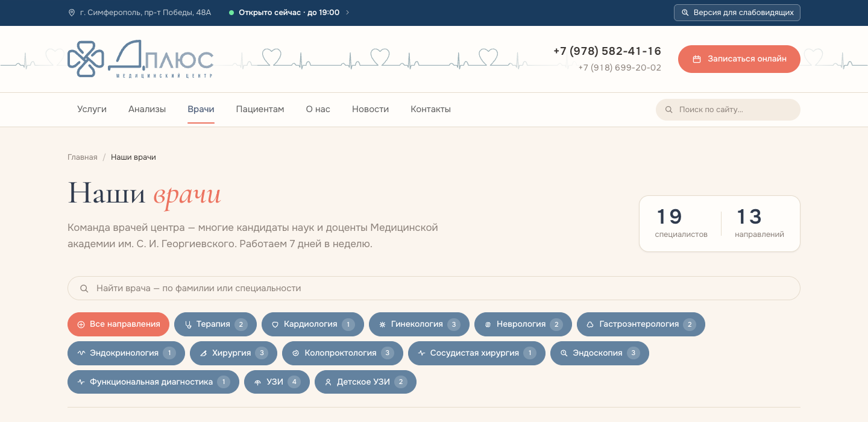Filter doctors by Функциональная диагностика
This screenshot has width=868, height=422.
(x=153, y=382)
